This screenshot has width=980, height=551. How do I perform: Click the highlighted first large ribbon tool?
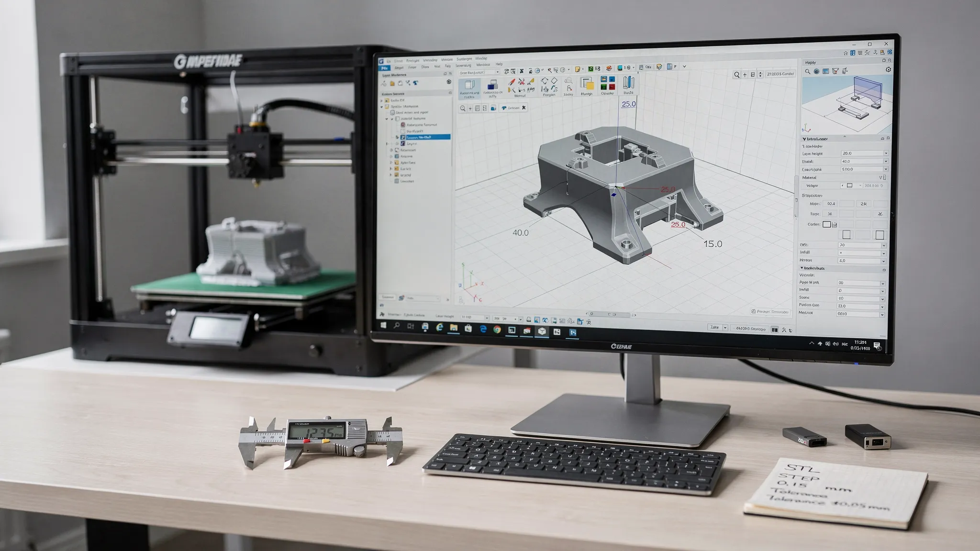(x=469, y=89)
